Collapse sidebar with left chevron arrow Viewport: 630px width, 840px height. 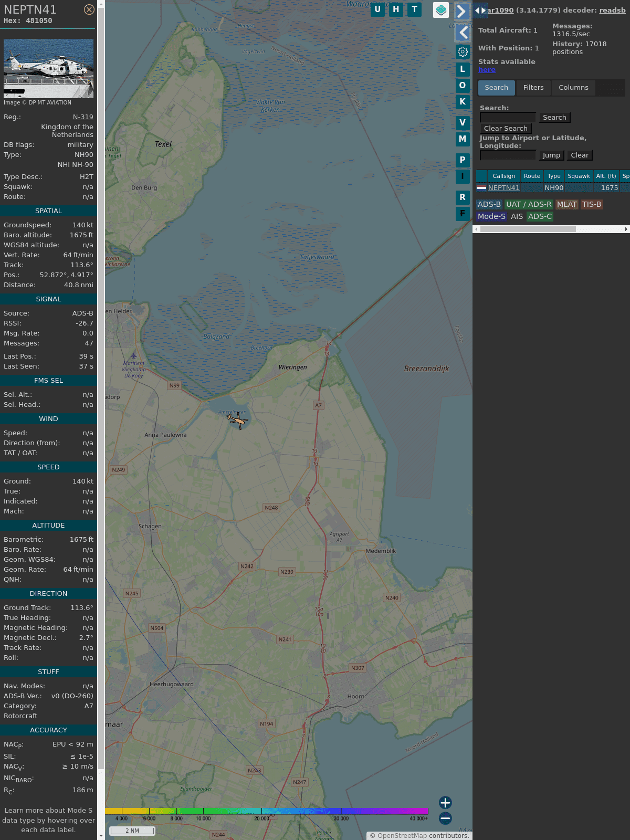[463, 33]
